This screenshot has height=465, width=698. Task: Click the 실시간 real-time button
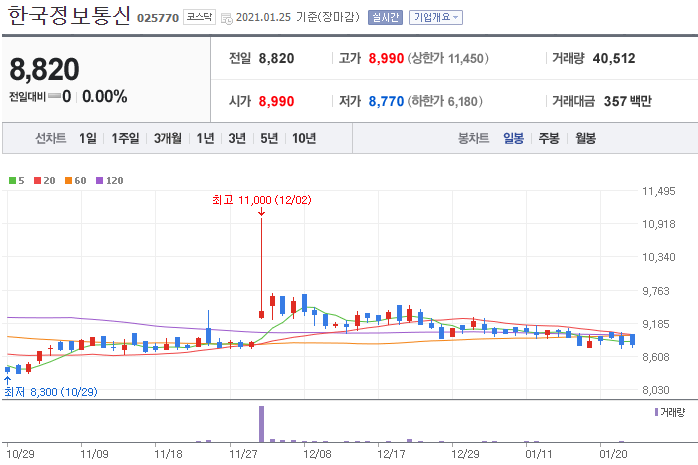[x=385, y=17]
